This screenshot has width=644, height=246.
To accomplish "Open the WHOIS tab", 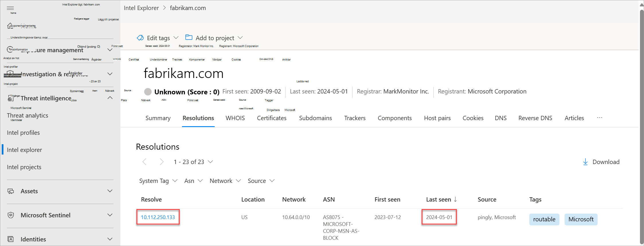I will tap(235, 118).
